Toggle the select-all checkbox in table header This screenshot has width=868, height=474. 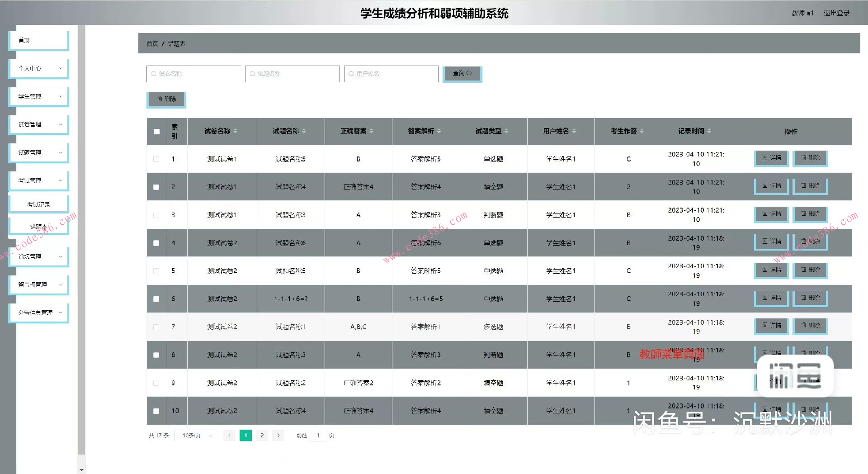tap(156, 132)
